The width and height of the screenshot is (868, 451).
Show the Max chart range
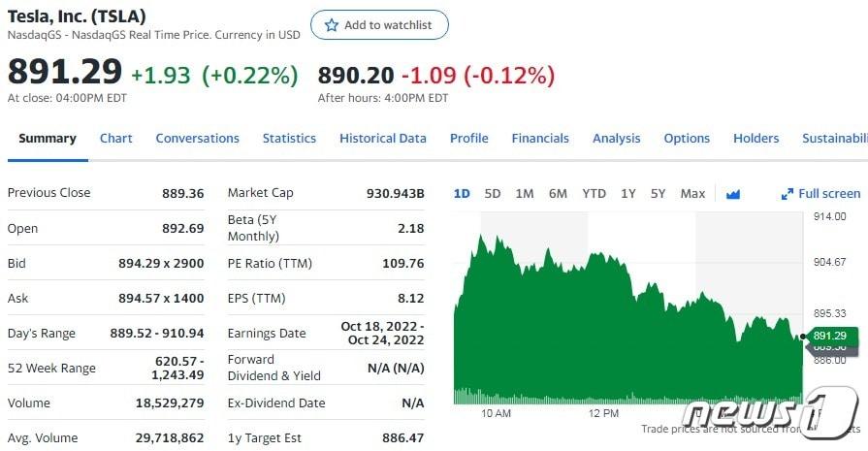pos(692,194)
